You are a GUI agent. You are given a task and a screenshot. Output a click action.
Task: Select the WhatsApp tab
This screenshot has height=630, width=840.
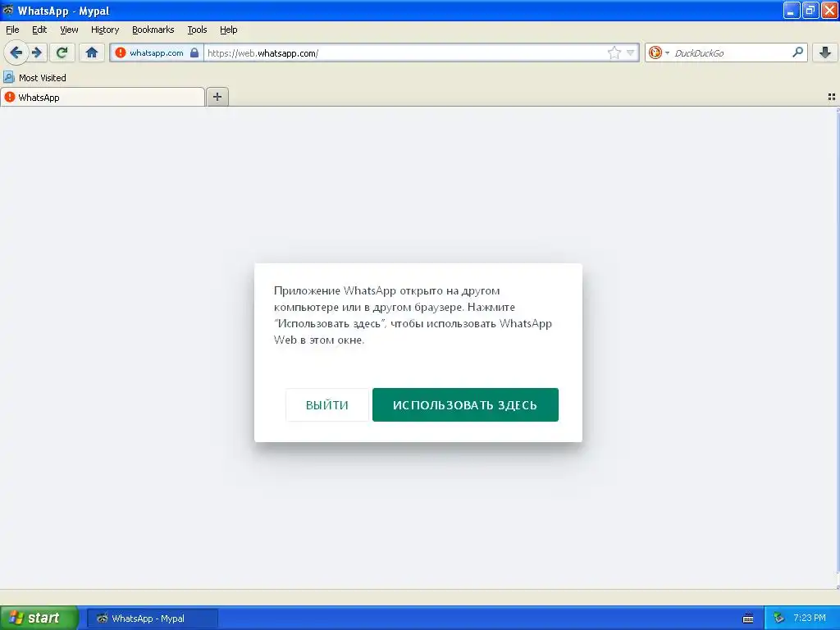coord(103,97)
